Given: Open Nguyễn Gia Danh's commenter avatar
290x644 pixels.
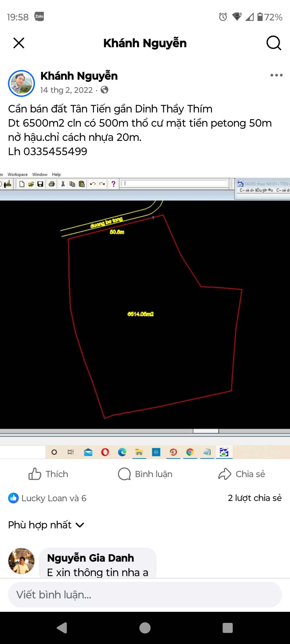Looking at the screenshot, I should (21, 561).
